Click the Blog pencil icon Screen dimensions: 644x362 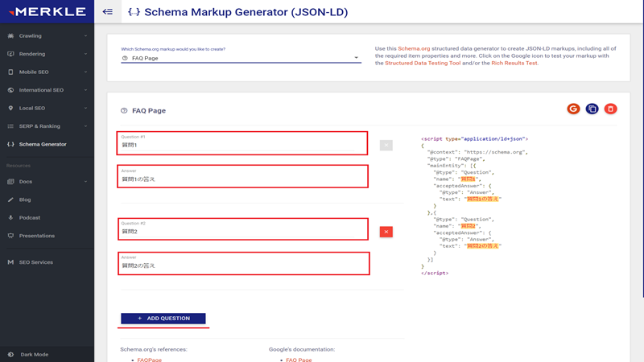[10, 200]
